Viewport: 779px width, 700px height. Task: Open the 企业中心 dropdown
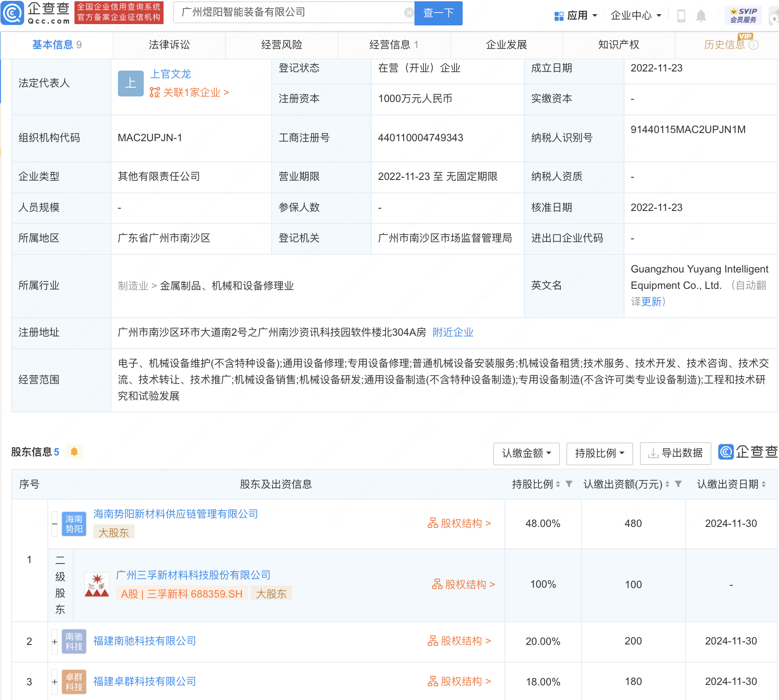[x=636, y=16]
